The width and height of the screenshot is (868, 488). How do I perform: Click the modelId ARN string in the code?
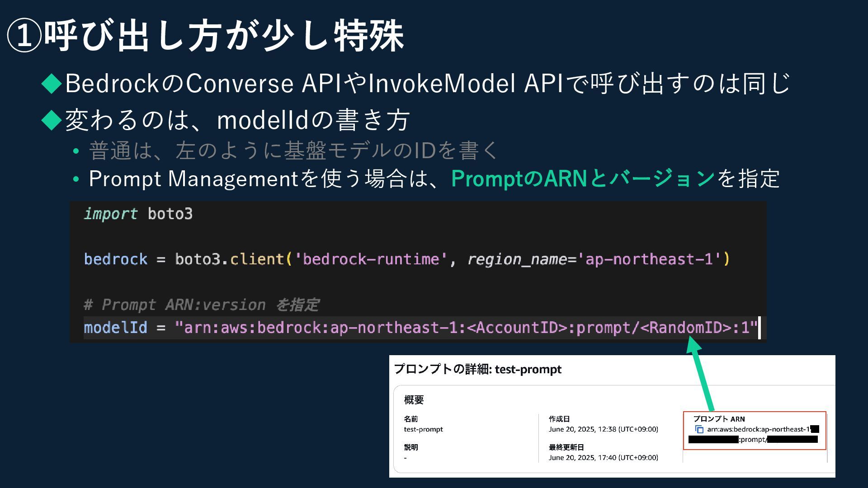tap(466, 328)
